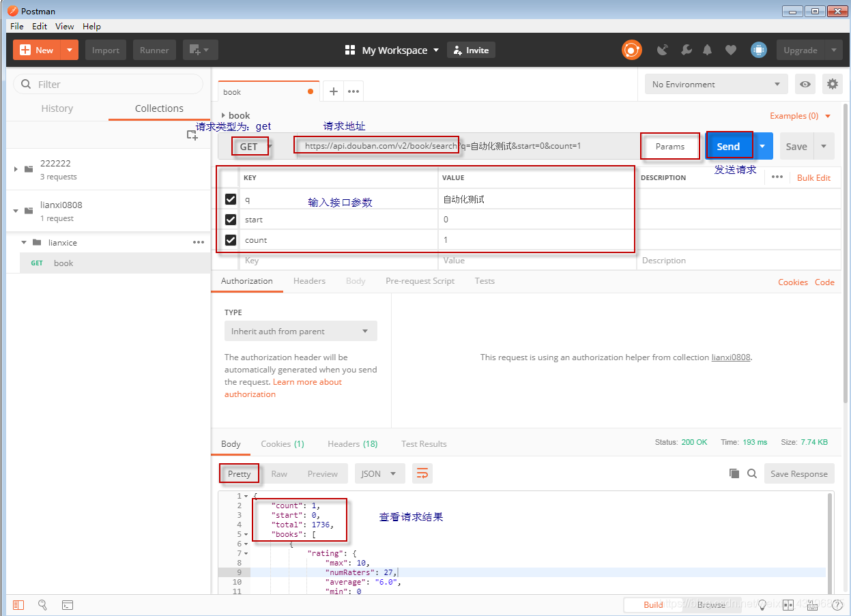The image size is (851, 616).
Task: Expand the 222222 collection
Action: point(16,168)
